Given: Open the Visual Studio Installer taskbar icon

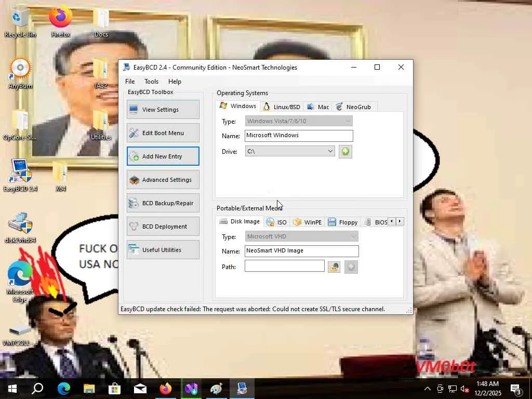Looking at the screenshot, I should point(191,389).
